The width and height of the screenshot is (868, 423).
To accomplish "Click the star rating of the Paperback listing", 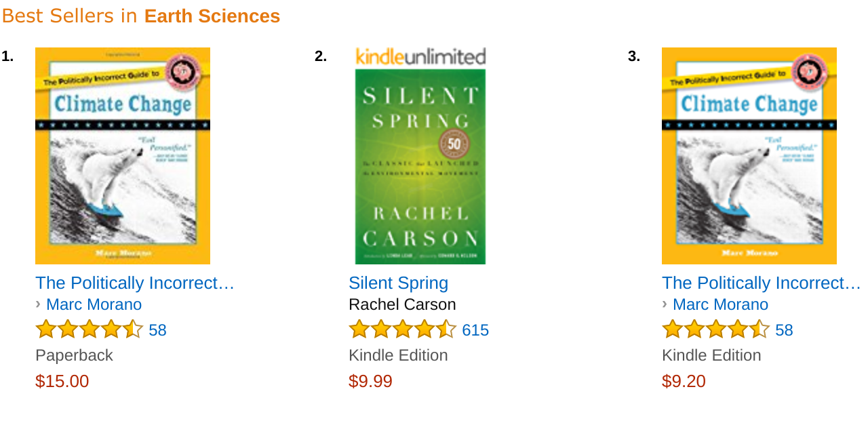I will pyautogui.click(x=90, y=329).
